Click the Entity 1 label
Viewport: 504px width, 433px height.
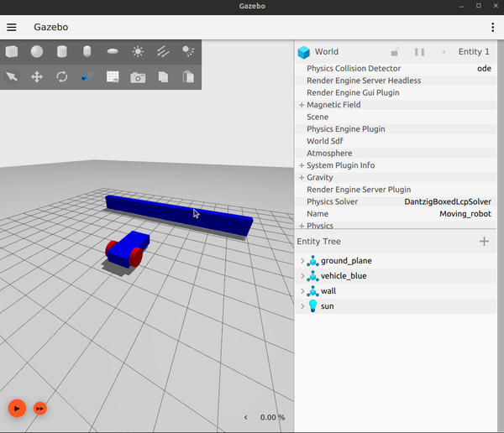click(474, 52)
